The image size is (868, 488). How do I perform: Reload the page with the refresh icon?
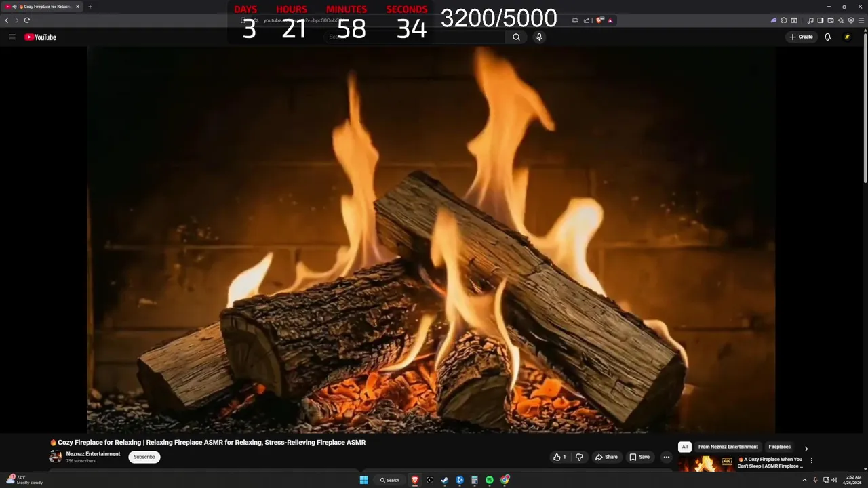[x=27, y=20]
